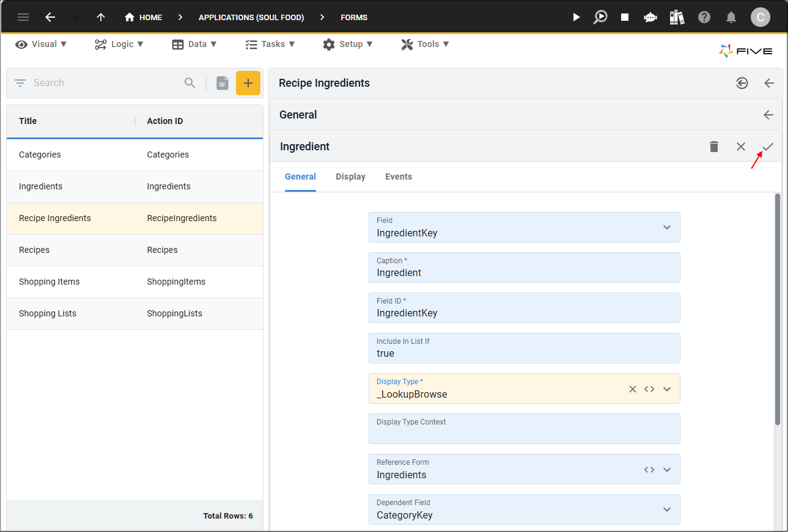The height and width of the screenshot is (532, 788).
Task: Open the Logic menu
Action: point(119,44)
